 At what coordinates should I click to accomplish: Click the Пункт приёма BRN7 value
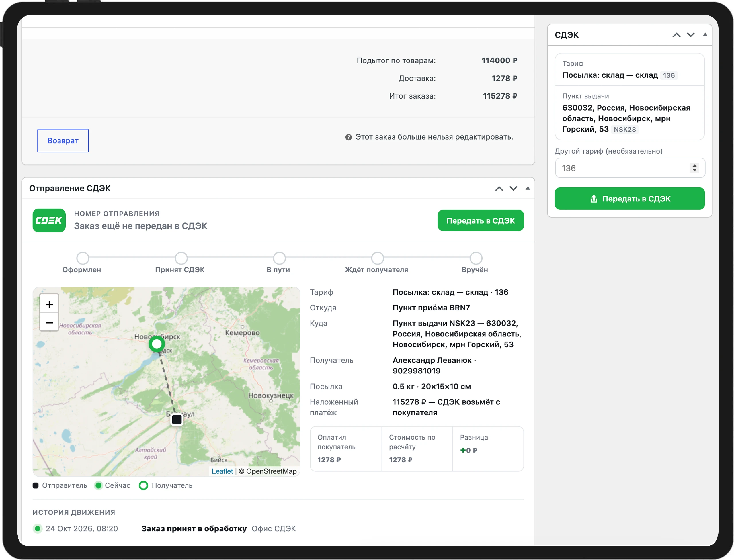coord(431,308)
